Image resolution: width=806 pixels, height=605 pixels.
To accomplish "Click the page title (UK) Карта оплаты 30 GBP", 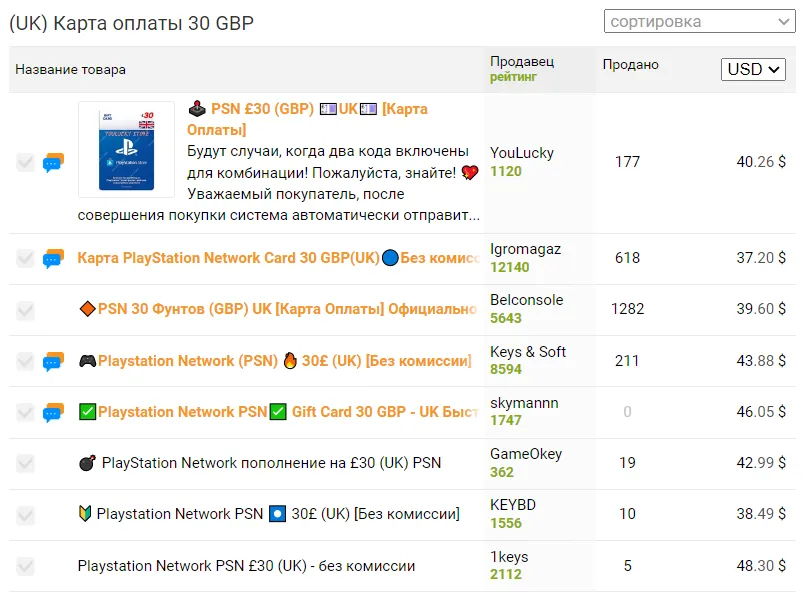I will point(132,24).
